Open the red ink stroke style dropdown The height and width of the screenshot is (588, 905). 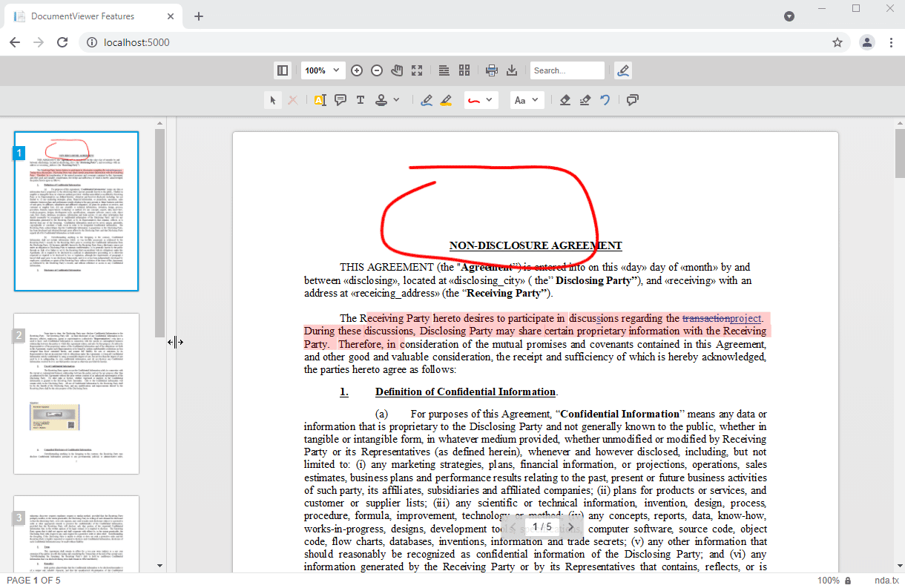click(x=481, y=100)
